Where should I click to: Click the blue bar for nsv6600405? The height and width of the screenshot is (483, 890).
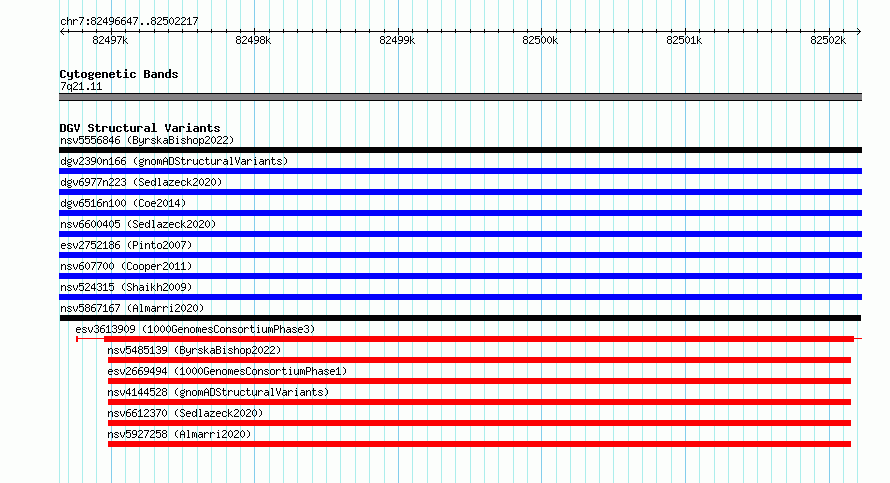460,234
